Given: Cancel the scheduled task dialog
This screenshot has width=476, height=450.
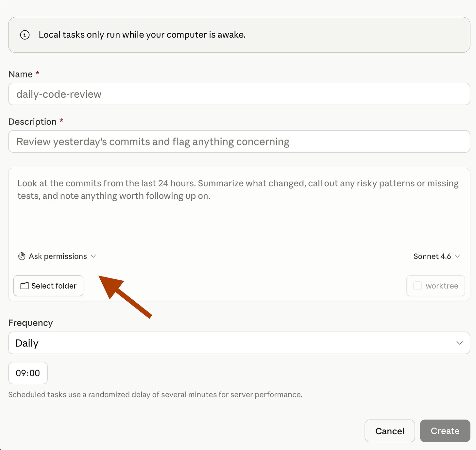Looking at the screenshot, I should pyautogui.click(x=390, y=431).
